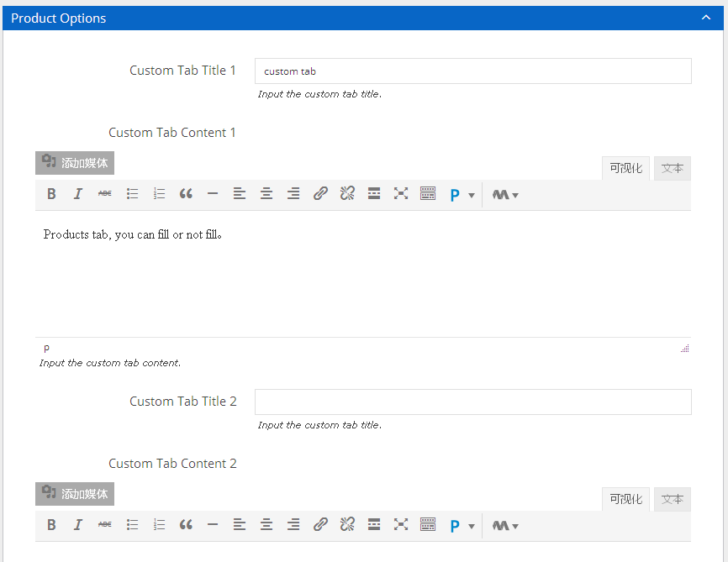Switch Content 2 editor to 文本 tab

click(673, 499)
